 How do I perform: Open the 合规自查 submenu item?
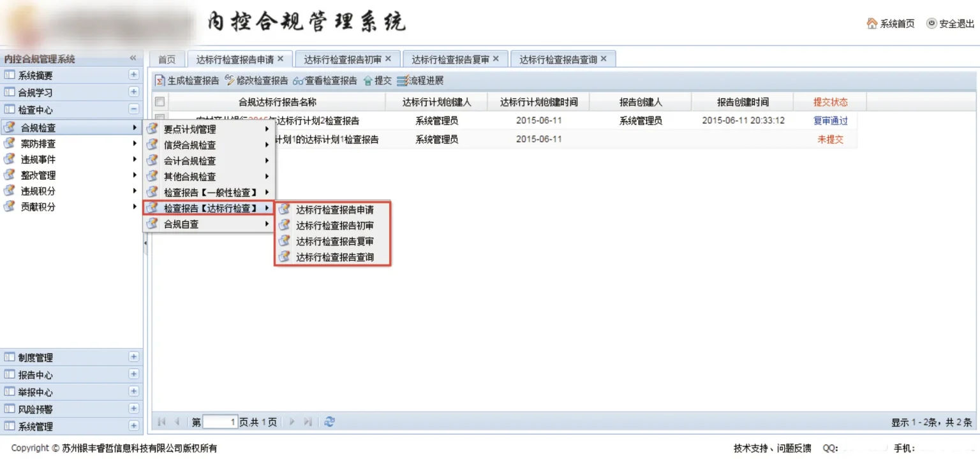click(181, 224)
